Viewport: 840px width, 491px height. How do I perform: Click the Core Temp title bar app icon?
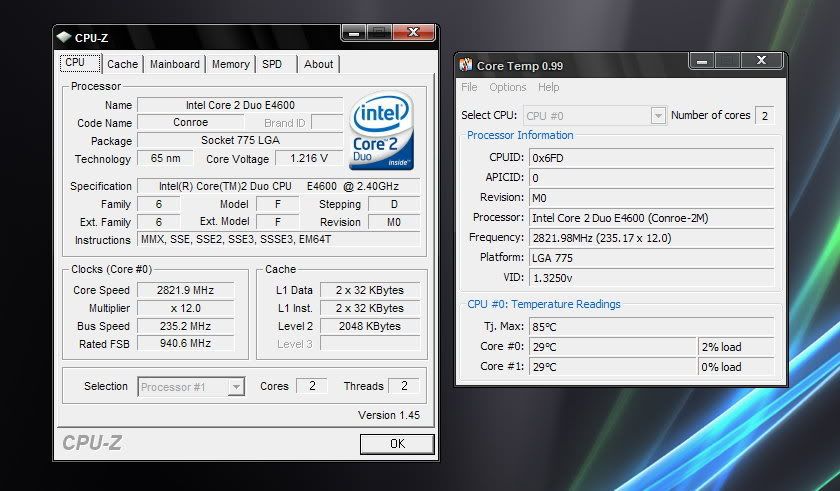[466, 65]
